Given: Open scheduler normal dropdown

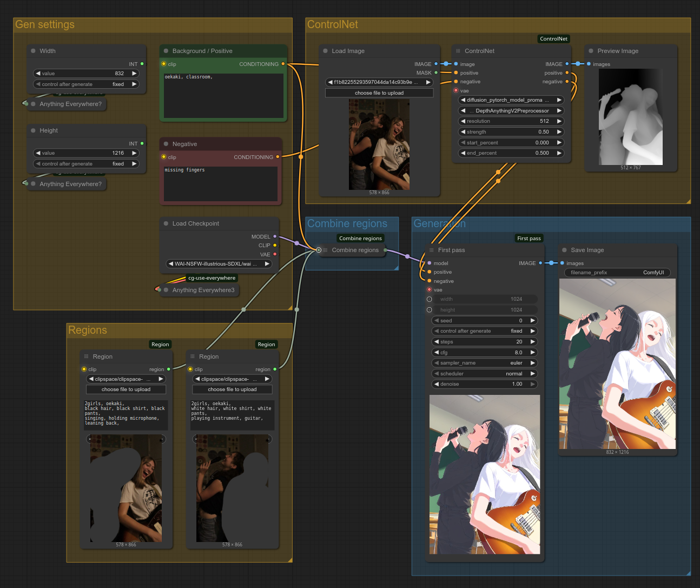Looking at the screenshot, I should (485, 374).
